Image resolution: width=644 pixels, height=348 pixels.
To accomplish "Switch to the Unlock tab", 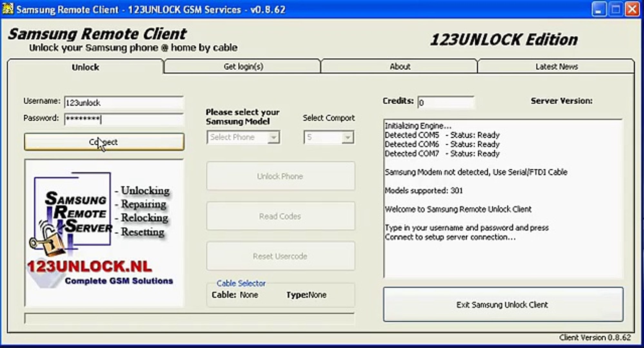I will click(x=85, y=67).
